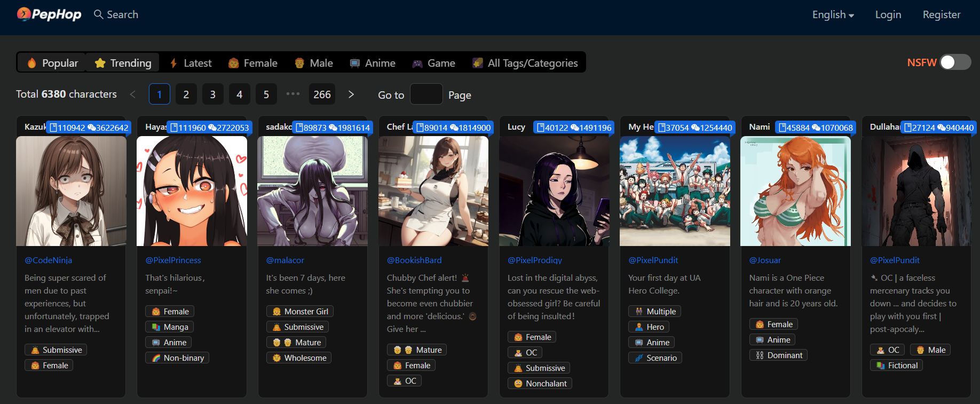
Task: Visit the @PixelPrincess creator profile
Action: click(x=173, y=260)
